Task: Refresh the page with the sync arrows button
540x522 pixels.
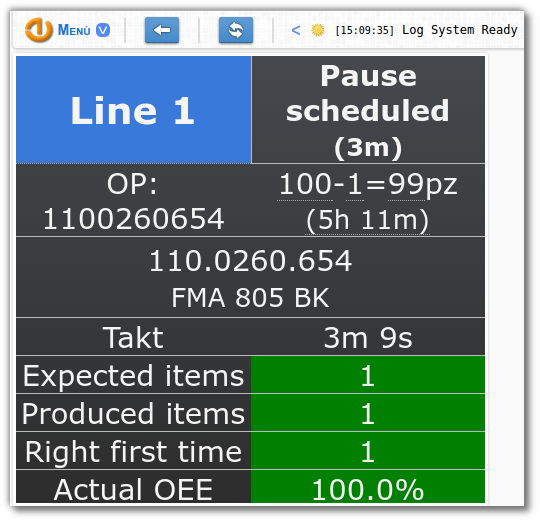Action: pos(236,30)
